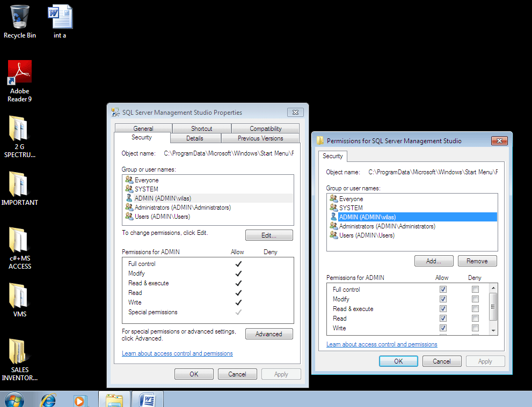This screenshot has height=407, width=532.
Task: Select Everyone group icon in Properties list
Action: pos(129,180)
